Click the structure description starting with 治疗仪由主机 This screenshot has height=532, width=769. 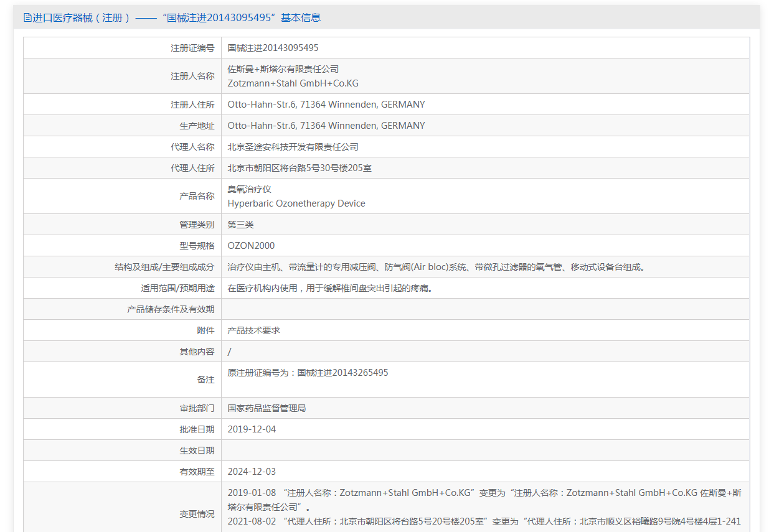[x=438, y=267]
